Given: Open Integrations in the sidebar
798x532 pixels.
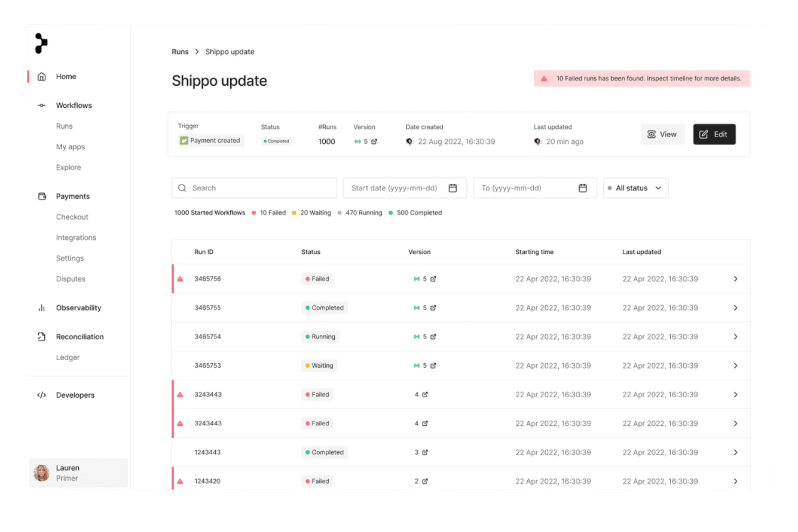Looking at the screenshot, I should point(76,238).
